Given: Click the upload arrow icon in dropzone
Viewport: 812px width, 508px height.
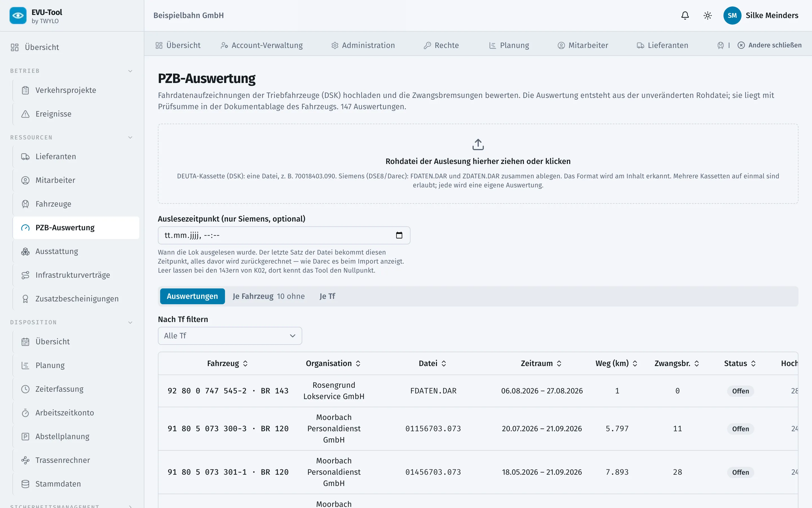Looking at the screenshot, I should [478, 144].
